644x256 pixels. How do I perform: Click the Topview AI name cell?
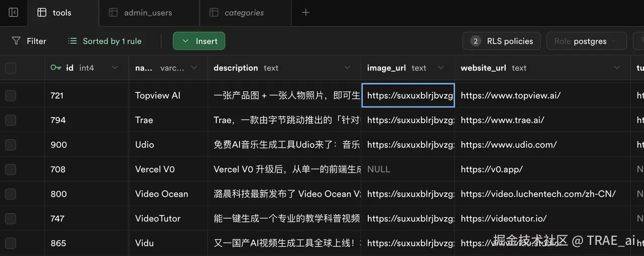tap(168, 96)
